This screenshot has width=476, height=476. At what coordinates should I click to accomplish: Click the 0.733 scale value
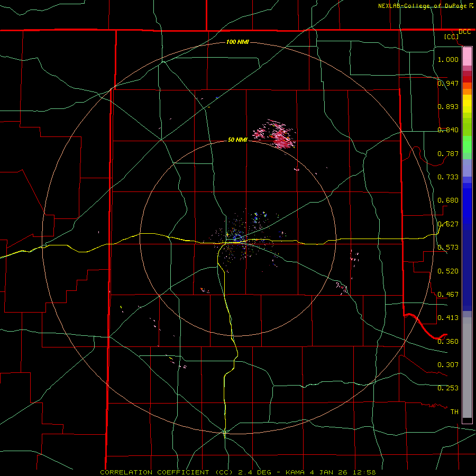pos(448,177)
